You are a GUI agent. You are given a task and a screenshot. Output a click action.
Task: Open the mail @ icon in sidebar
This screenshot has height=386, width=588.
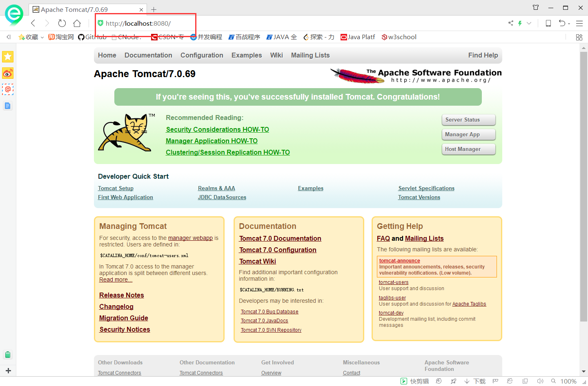(x=8, y=89)
